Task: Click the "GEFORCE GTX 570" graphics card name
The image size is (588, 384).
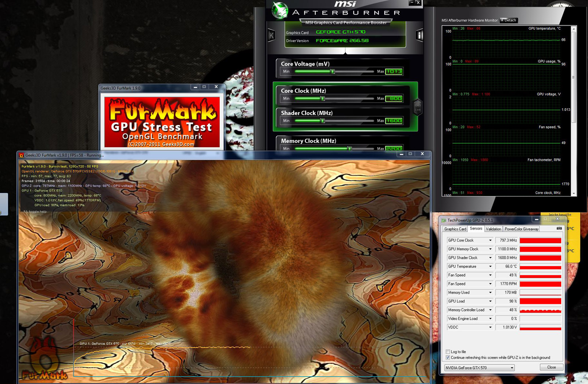Action: (341, 32)
